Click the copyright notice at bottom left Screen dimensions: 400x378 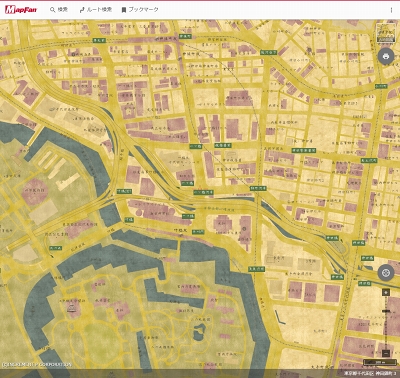(x=37, y=365)
